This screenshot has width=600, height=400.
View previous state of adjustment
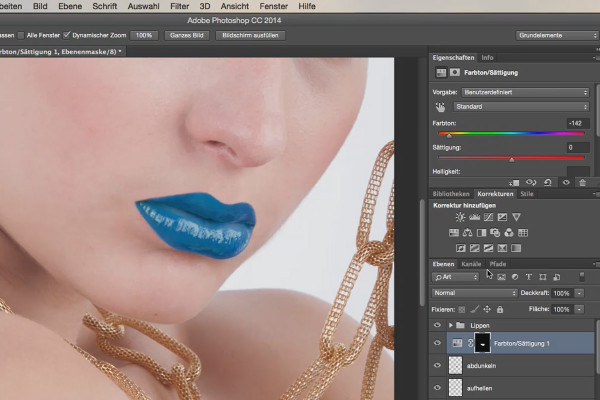point(531,183)
